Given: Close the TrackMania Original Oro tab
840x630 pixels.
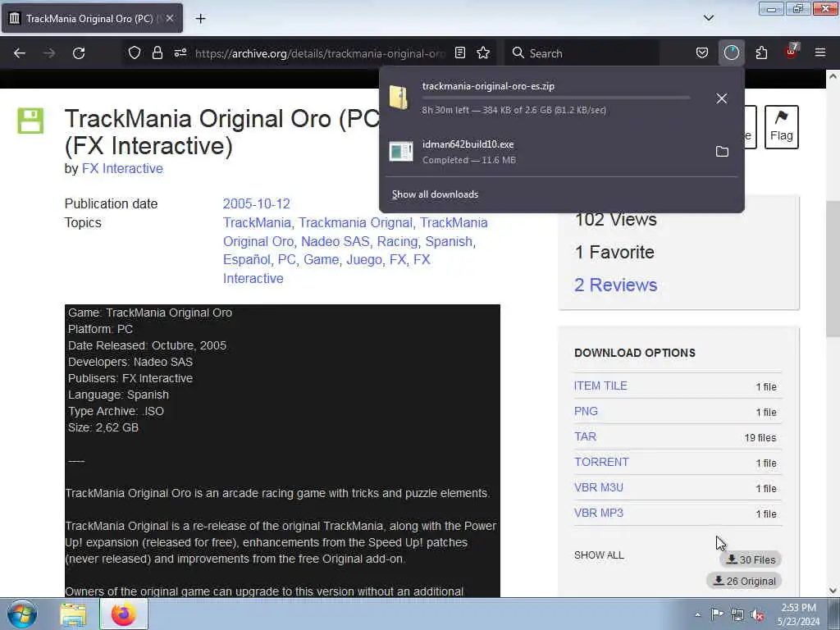Looking at the screenshot, I should [169, 18].
